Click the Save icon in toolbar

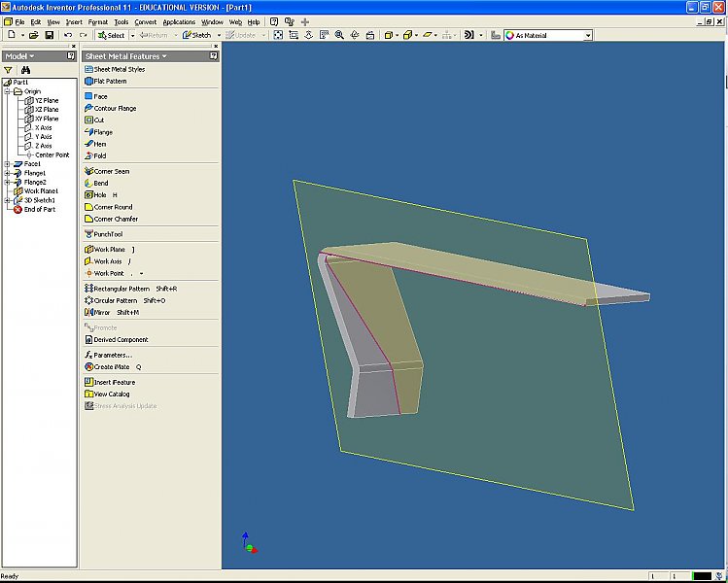(x=49, y=35)
